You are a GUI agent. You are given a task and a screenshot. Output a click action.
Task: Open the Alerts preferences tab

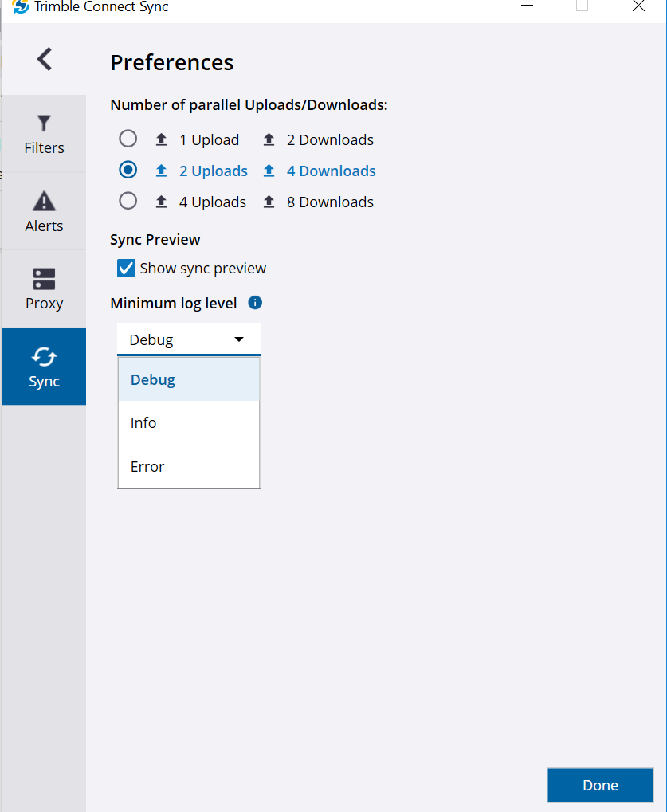[44, 211]
